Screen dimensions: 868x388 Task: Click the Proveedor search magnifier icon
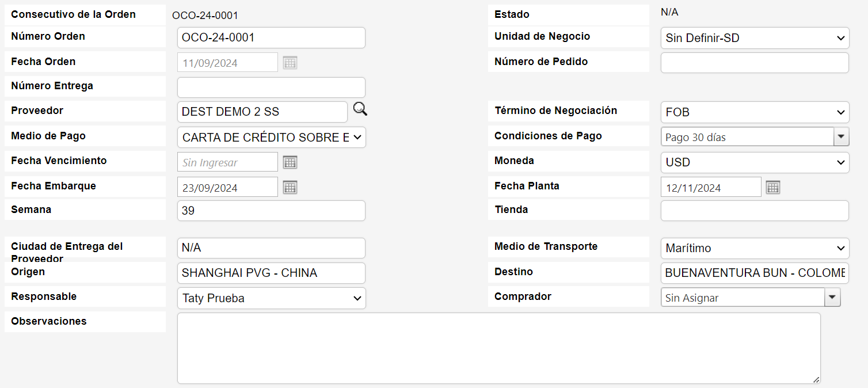pos(360,109)
